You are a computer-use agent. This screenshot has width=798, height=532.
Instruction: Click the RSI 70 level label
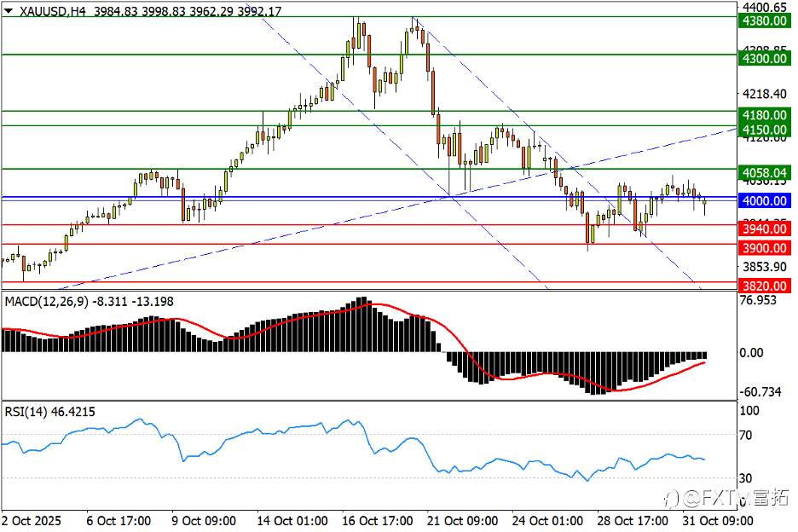746,436
